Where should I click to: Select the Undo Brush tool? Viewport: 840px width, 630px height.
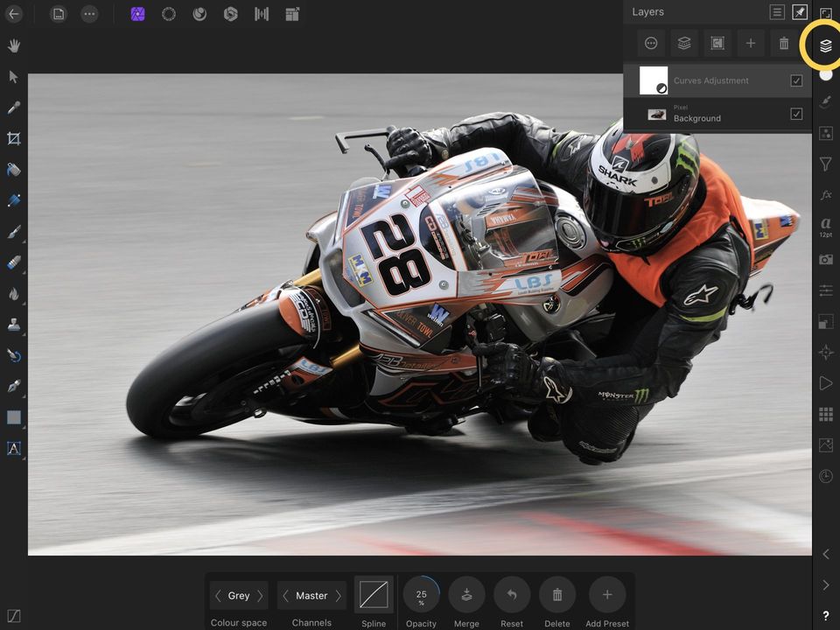pos(14,355)
